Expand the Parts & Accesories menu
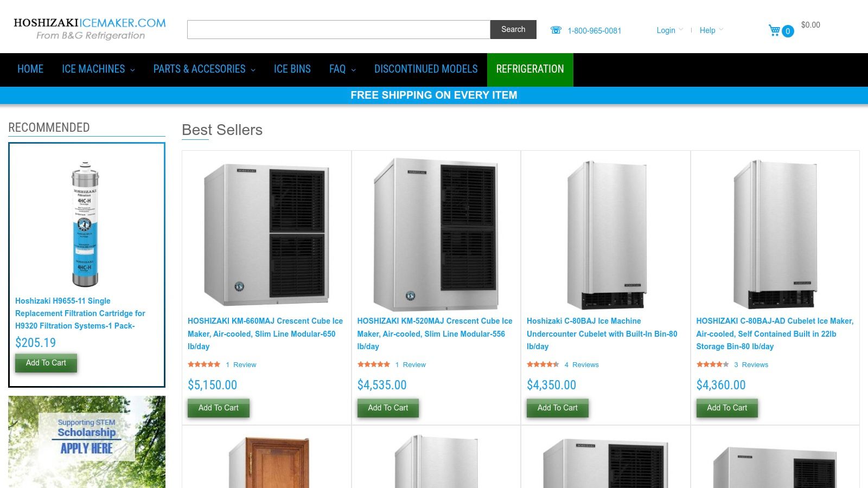This screenshot has height=488, width=868. (x=204, y=69)
